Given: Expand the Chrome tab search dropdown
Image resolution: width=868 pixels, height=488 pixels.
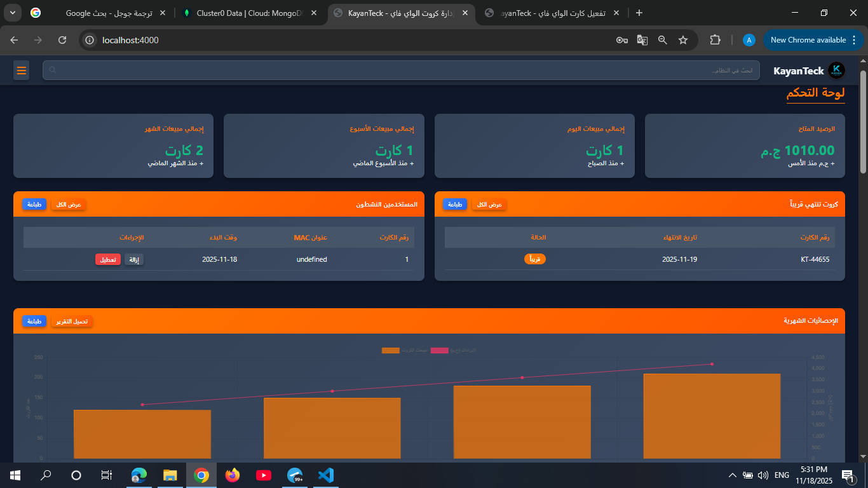Looking at the screenshot, I should click(x=13, y=13).
